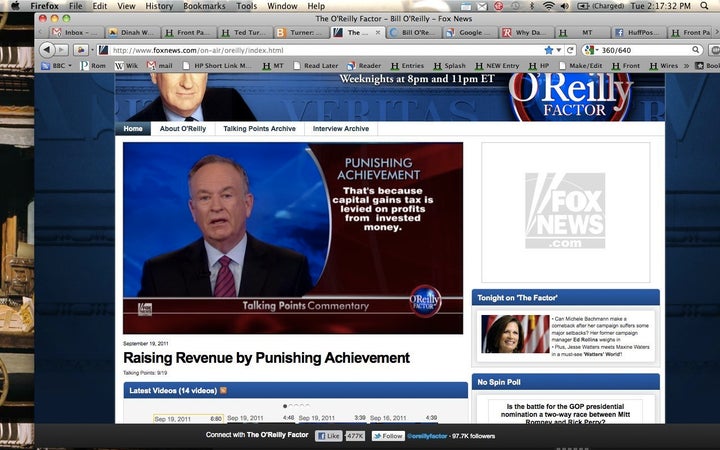The width and height of the screenshot is (720, 450).
Task: Switch to the Bill O'Re... tab
Action: point(414,33)
